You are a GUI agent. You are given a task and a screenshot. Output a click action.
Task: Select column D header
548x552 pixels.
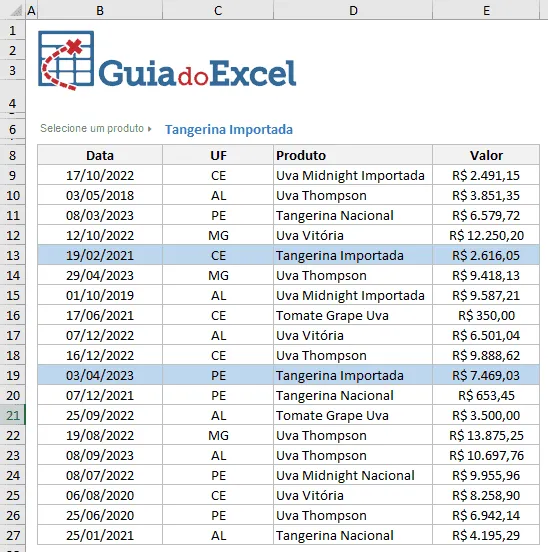(353, 10)
